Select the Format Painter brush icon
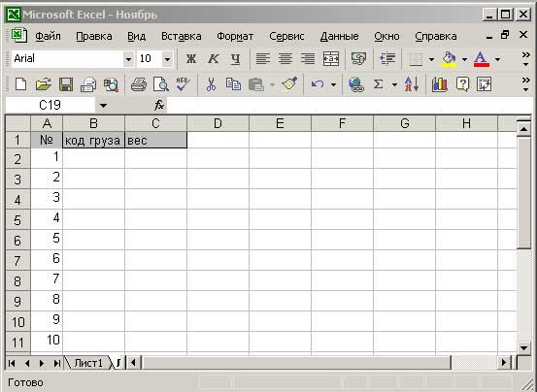This screenshot has width=537, height=392. pos(289,84)
